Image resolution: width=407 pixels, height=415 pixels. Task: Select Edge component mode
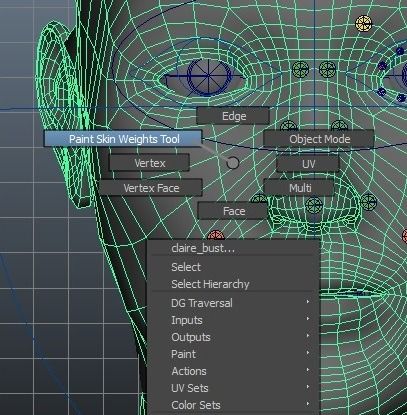point(233,116)
